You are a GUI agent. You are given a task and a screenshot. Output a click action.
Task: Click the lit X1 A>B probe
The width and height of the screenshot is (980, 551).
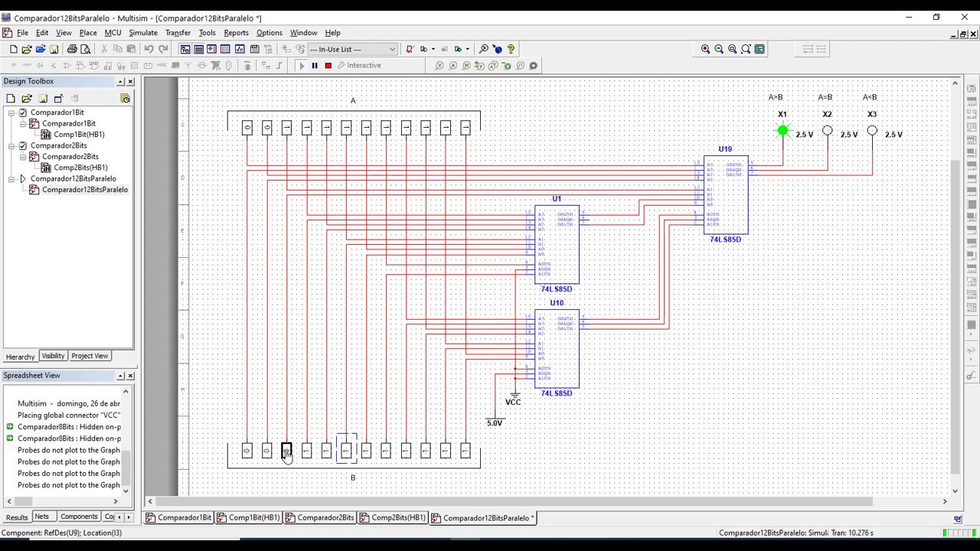tap(782, 131)
